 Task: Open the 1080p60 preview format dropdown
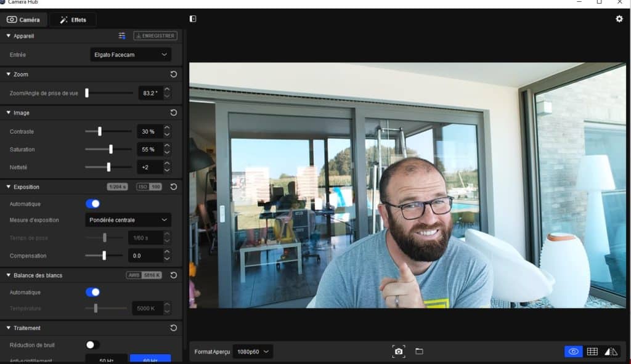coord(253,352)
